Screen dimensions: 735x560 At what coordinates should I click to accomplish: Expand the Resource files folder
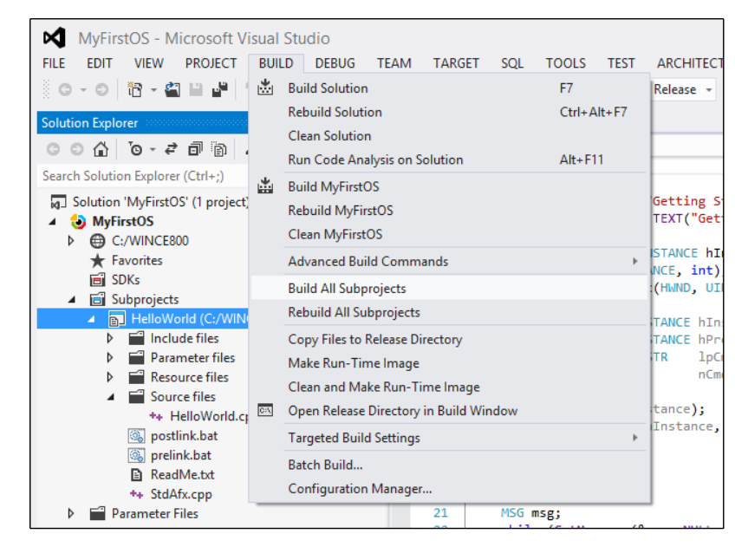click(x=110, y=377)
